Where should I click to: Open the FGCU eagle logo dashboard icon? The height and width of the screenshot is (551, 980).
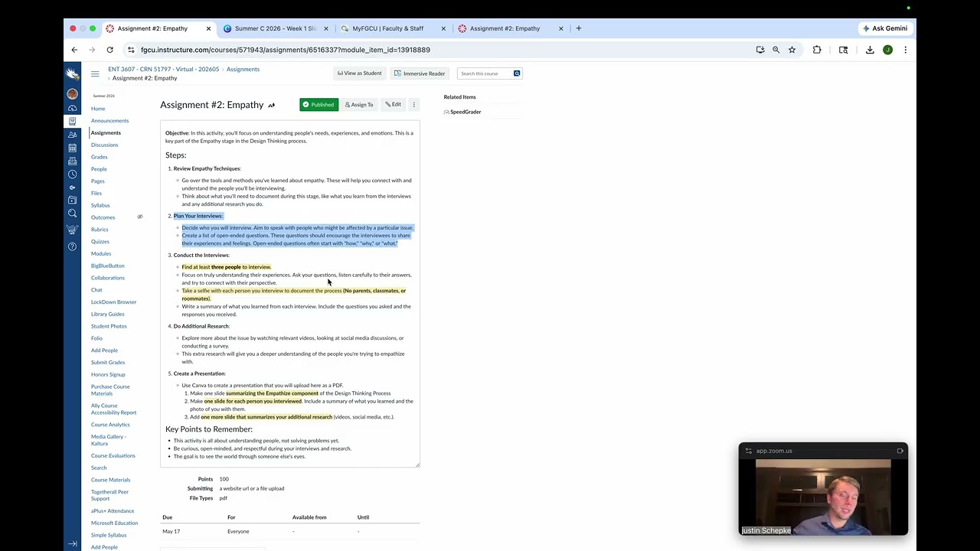tap(72, 74)
